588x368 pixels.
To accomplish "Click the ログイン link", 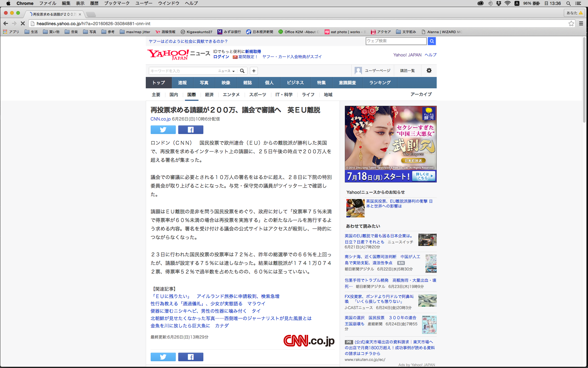I will click(x=221, y=57).
